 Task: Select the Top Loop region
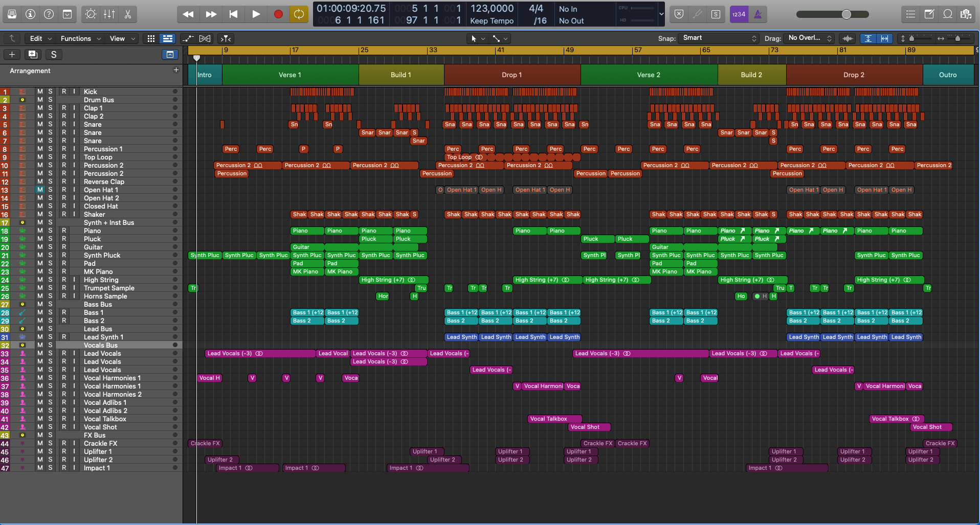[x=513, y=157]
